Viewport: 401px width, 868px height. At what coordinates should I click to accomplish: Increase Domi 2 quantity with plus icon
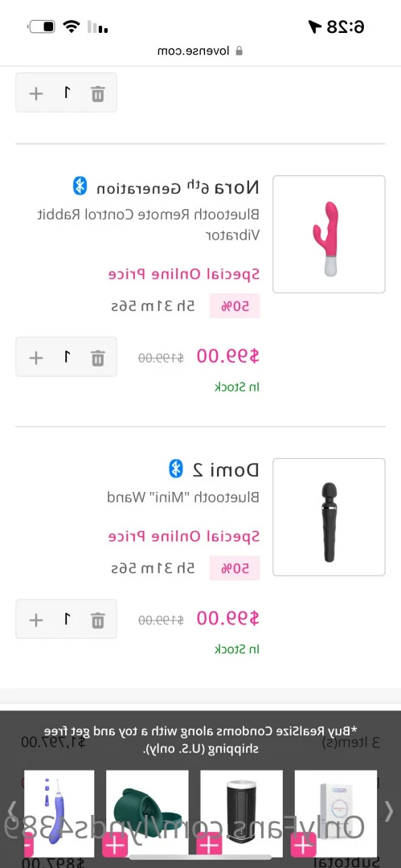(x=36, y=620)
